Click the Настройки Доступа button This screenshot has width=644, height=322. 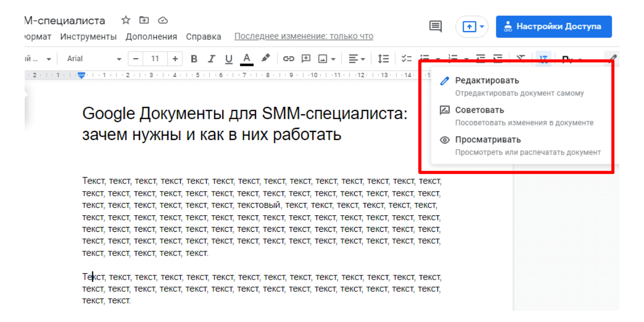(x=553, y=26)
